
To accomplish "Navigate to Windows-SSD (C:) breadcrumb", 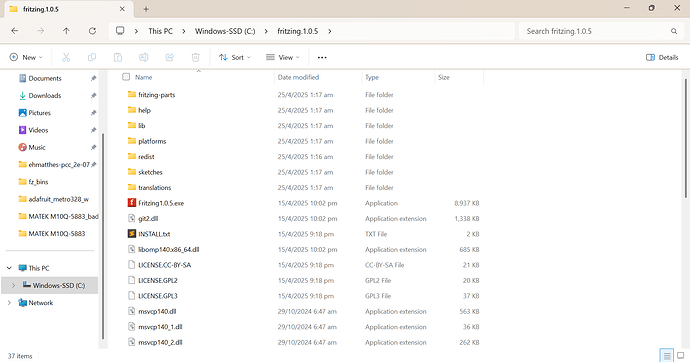I will pos(225,31).
